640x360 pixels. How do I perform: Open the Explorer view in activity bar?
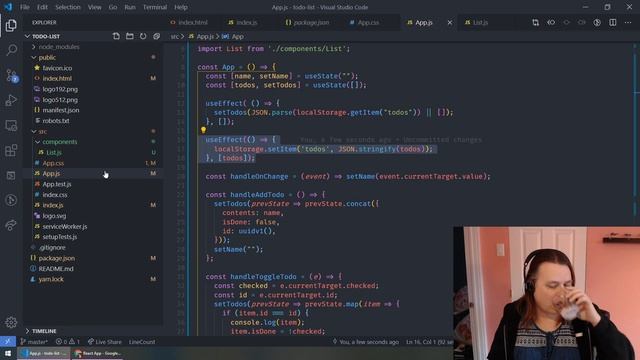[11, 26]
